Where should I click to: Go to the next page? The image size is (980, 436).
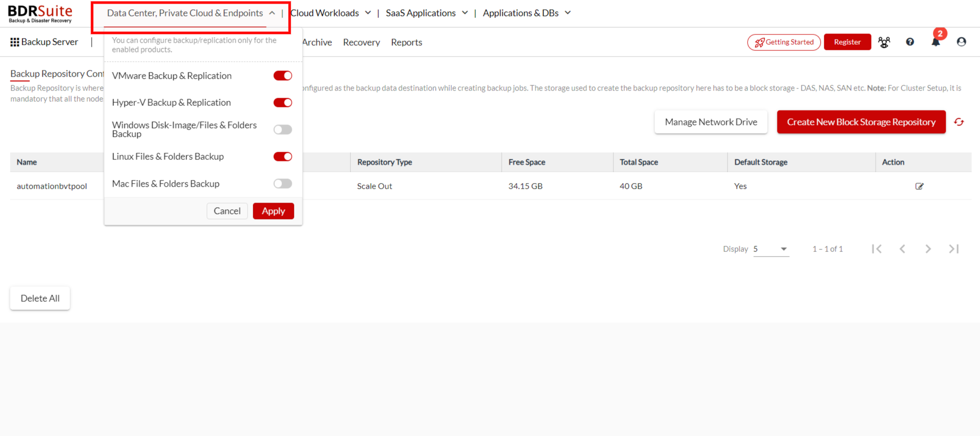click(x=928, y=249)
